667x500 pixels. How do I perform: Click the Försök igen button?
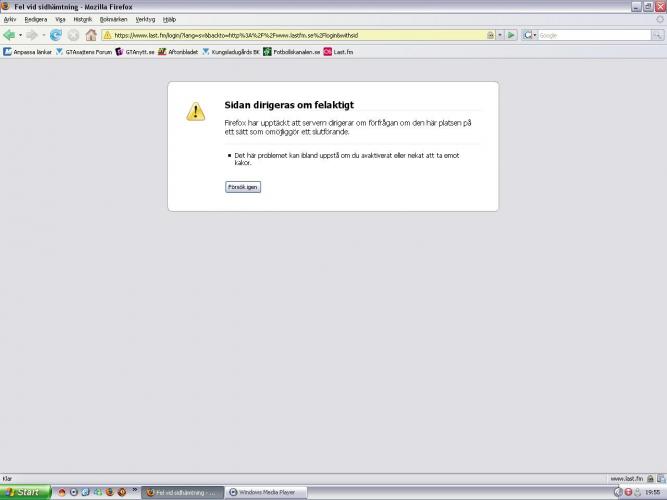click(x=243, y=187)
